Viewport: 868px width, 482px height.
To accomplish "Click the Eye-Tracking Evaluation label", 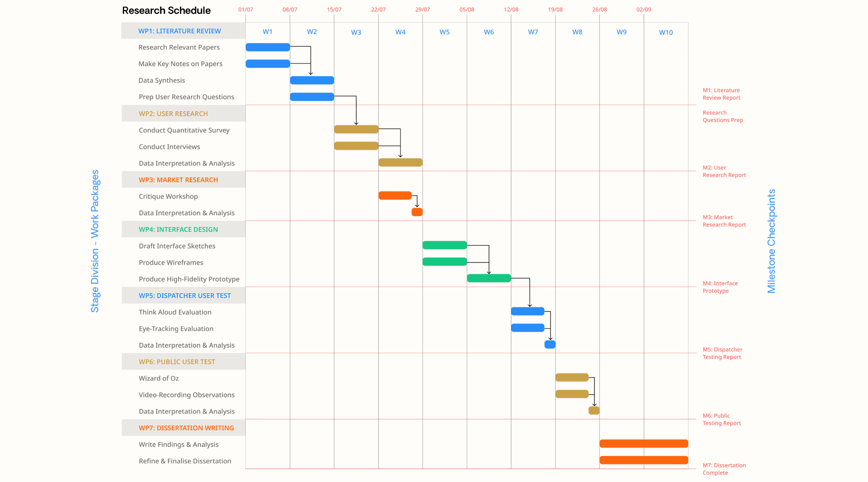I will [176, 329].
